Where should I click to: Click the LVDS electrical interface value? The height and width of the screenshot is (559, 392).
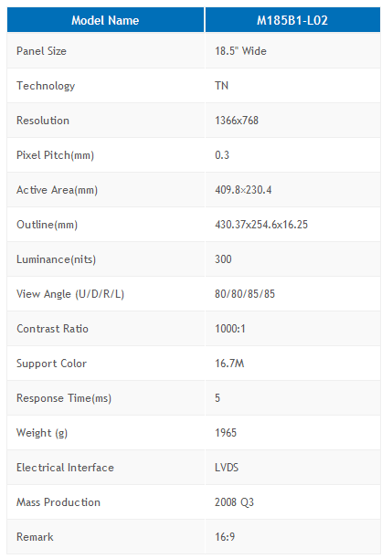(227, 468)
